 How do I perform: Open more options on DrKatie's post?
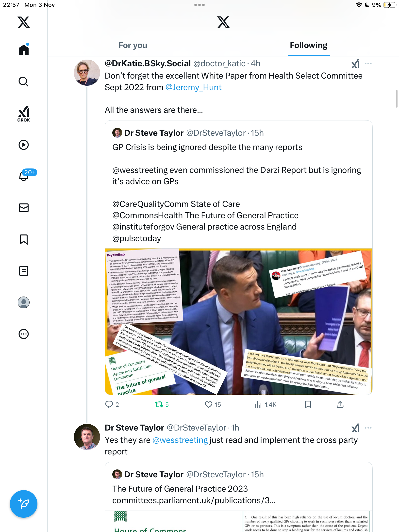coord(368,64)
